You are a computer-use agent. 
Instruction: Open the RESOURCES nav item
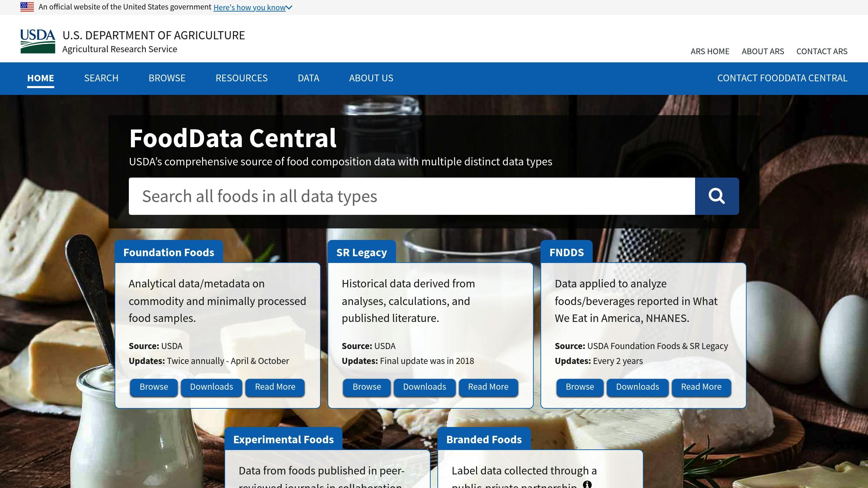(x=241, y=78)
